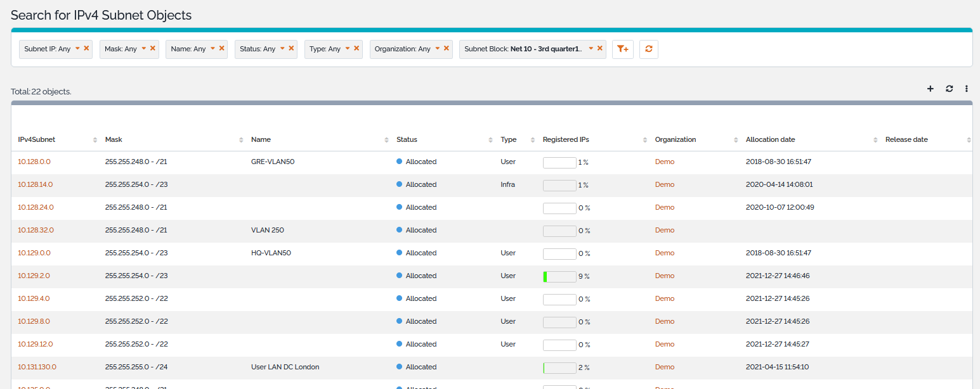Click Demo organization link for 10.129.2.0

[x=664, y=276]
